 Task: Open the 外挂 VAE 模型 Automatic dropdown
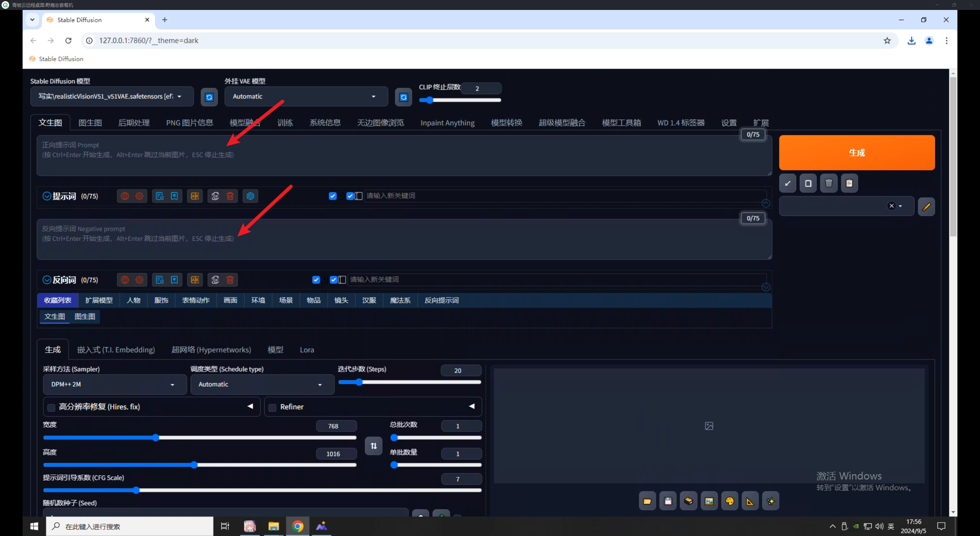point(306,96)
